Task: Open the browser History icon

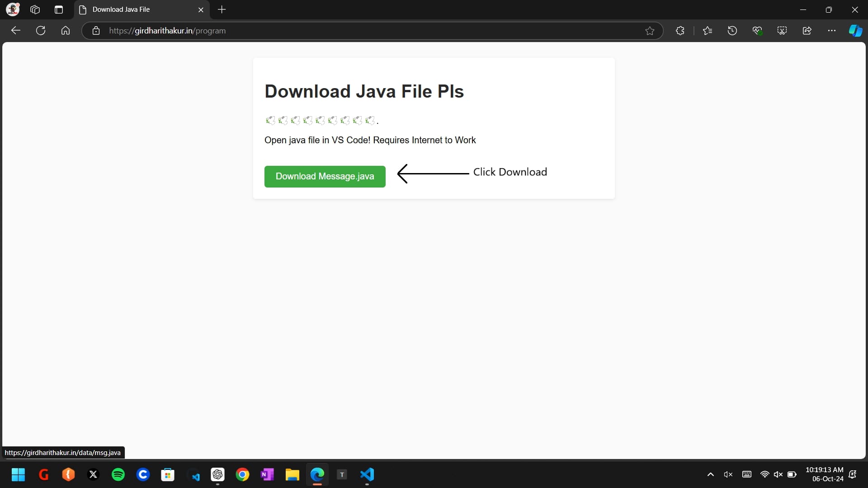Action: point(732,31)
